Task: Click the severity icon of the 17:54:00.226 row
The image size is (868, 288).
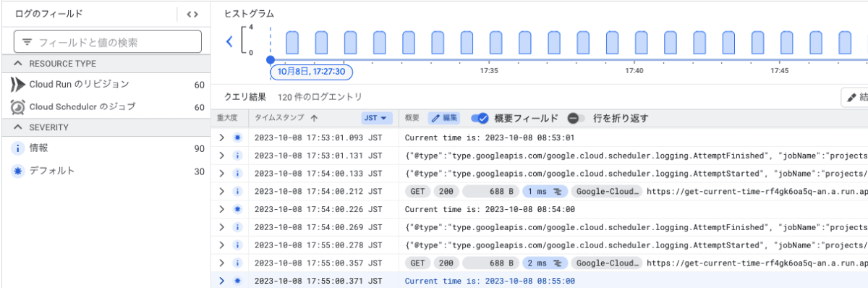Action: (x=237, y=209)
